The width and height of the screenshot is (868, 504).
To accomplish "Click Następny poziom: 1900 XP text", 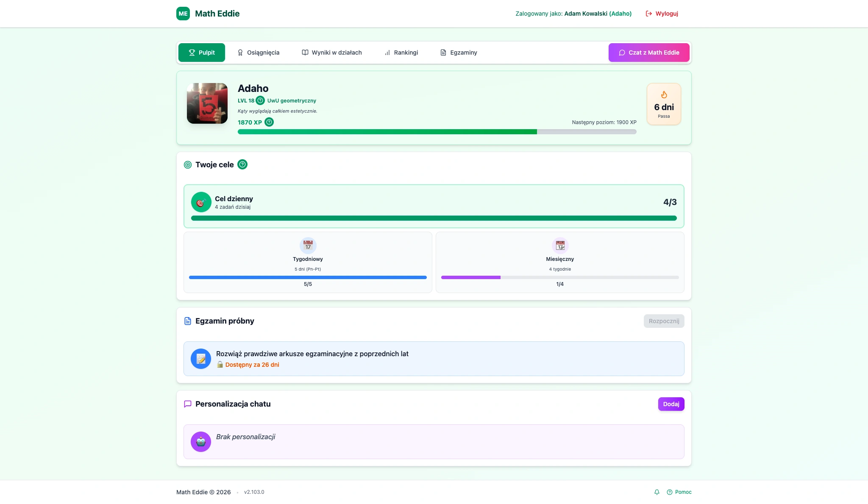I will pyautogui.click(x=604, y=122).
